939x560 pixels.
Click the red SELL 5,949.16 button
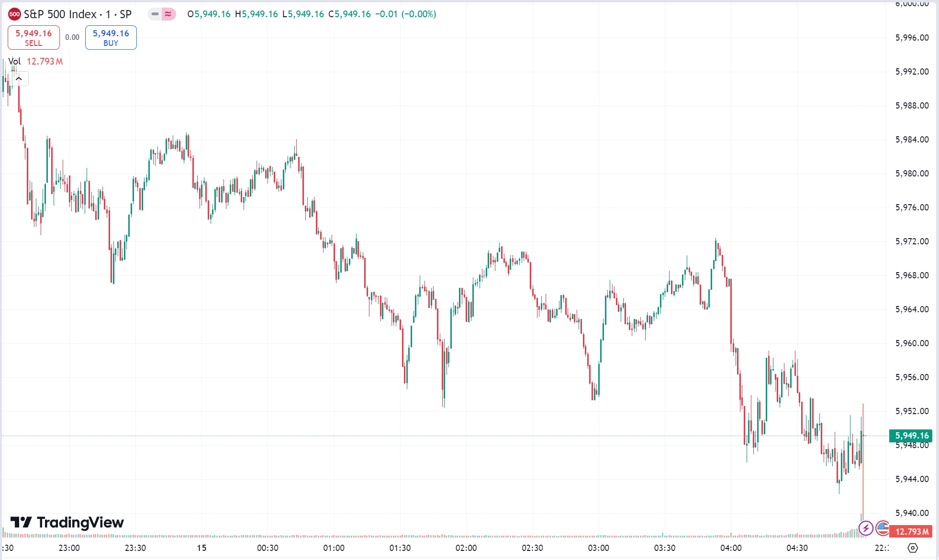point(33,37)
